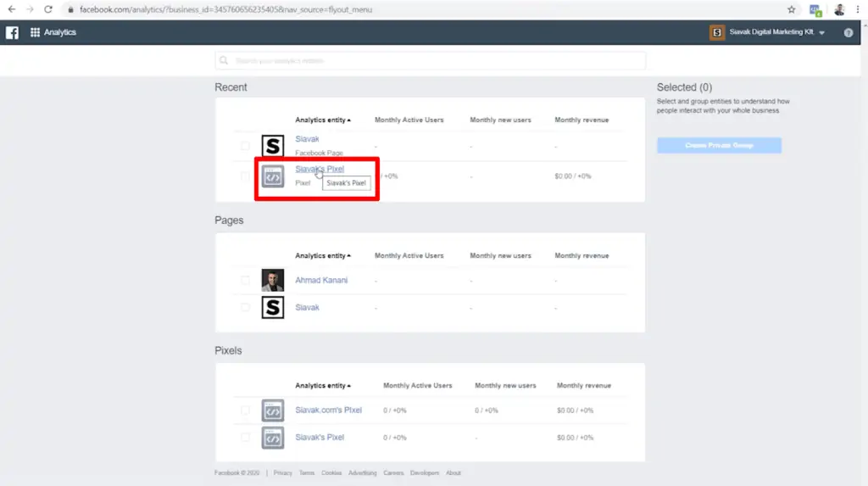Open the Terms footer link
Viewport: 868px width, 486px height.
pyautogui.click(x=307, y=472)
